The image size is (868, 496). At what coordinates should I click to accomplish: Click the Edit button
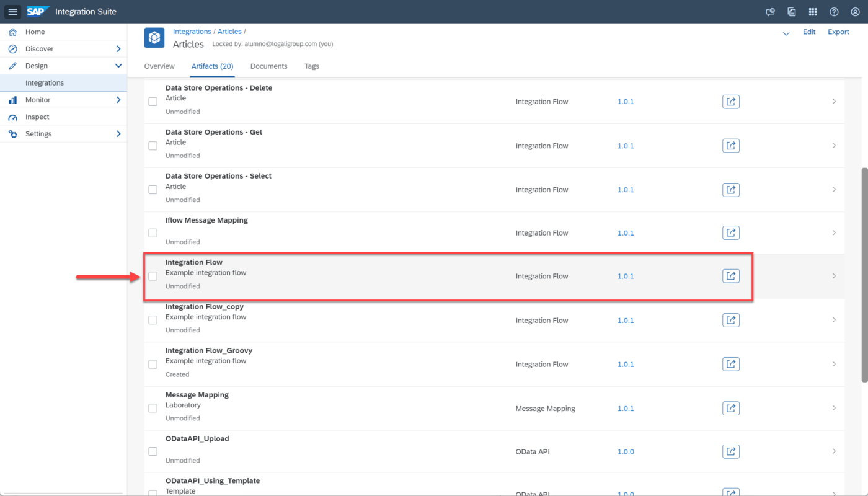pos(809,32)
